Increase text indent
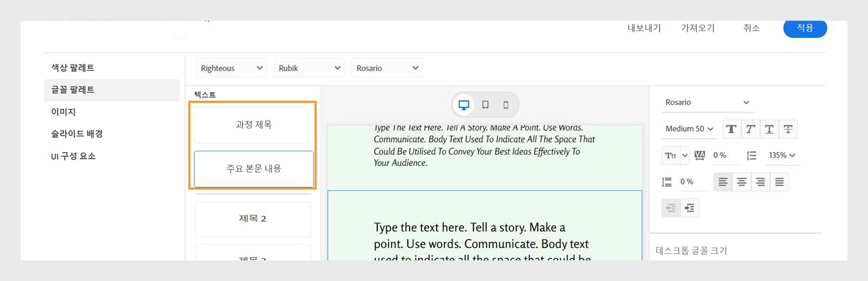Screen dimensions: 868x281 [x=690, y=208]
